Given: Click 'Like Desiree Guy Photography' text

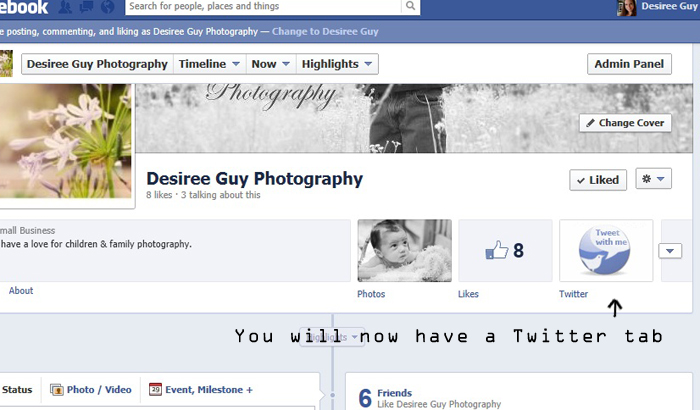Looking at the screenshot, I should (439, 404).
